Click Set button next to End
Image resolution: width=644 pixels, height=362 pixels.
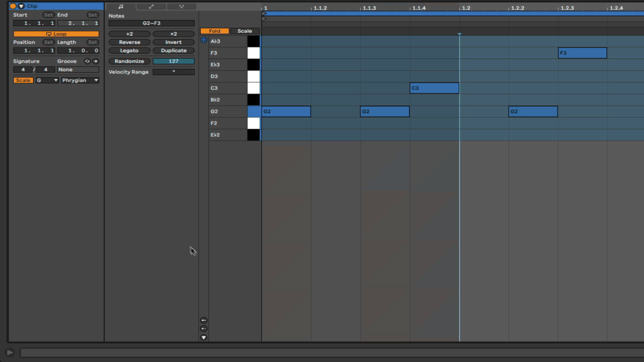click(93, 15)
